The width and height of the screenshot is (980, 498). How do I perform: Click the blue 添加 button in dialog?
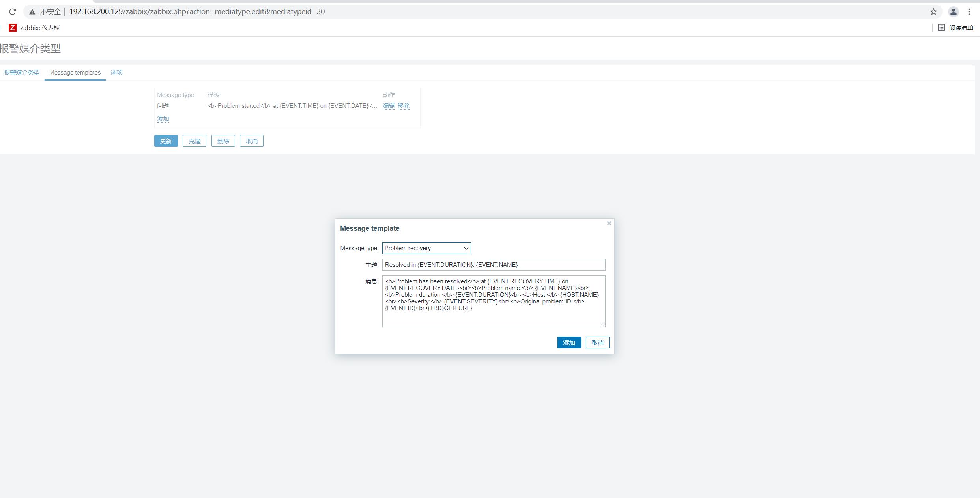pos(569,343)
